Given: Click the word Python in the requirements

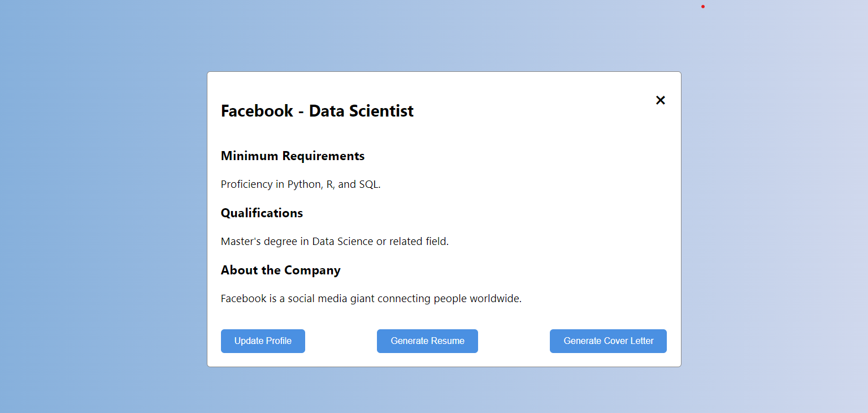Looking at the screenshot, I should 304,184.
